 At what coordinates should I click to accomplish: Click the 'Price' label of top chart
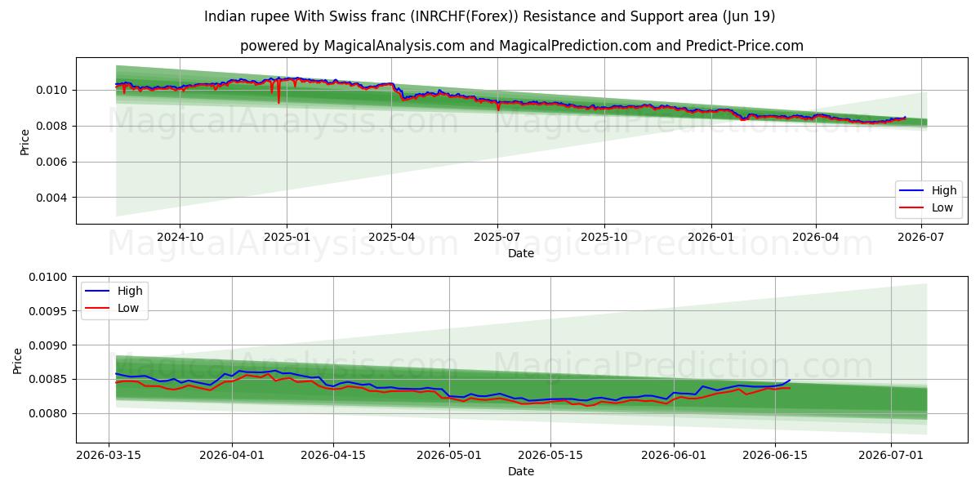click(x=25, y=141)
